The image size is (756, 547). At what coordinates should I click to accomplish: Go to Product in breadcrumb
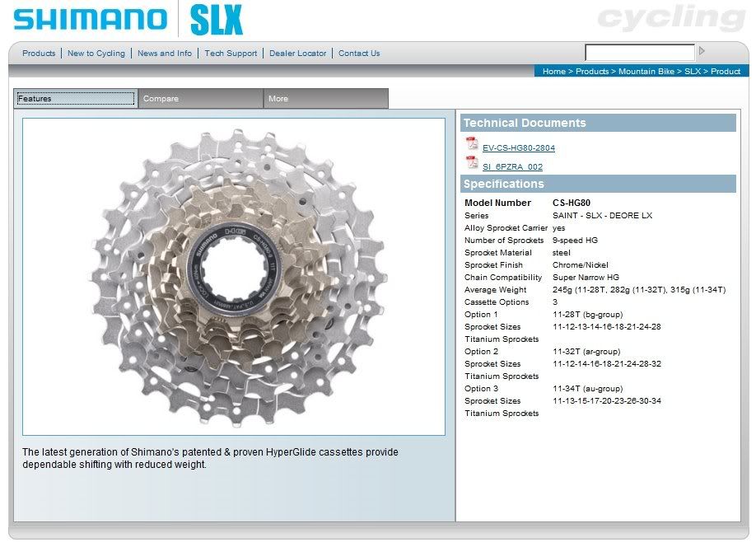[x=726, y=72]
